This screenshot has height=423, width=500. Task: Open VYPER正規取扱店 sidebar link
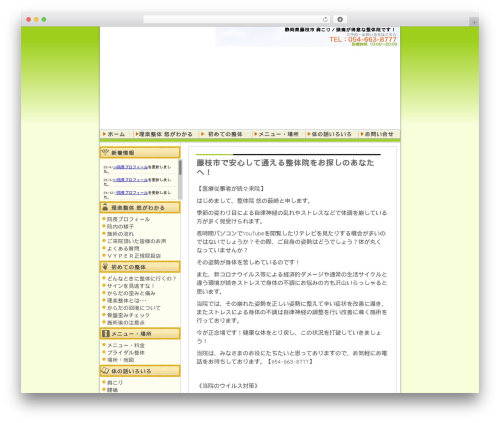[x=134, y=256]
